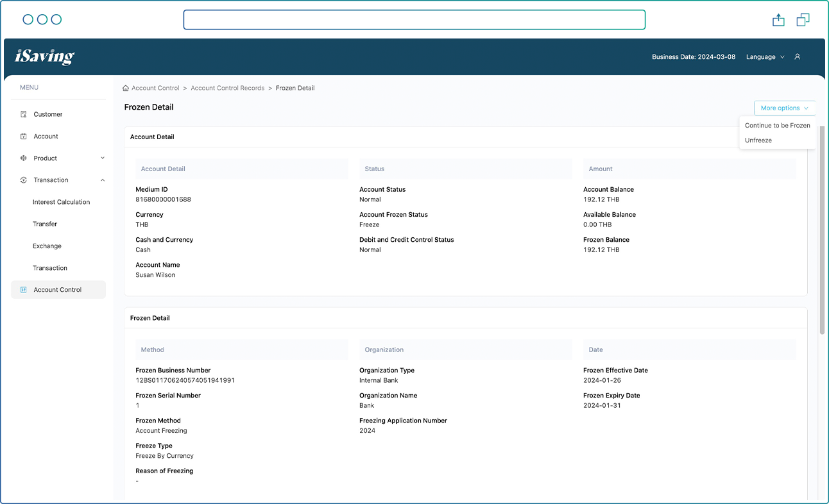The height and width of the screenshot is (504, 829).
Task: Click Frozen Effective Date 2024-01-26
Action: [x=602, y=380]
